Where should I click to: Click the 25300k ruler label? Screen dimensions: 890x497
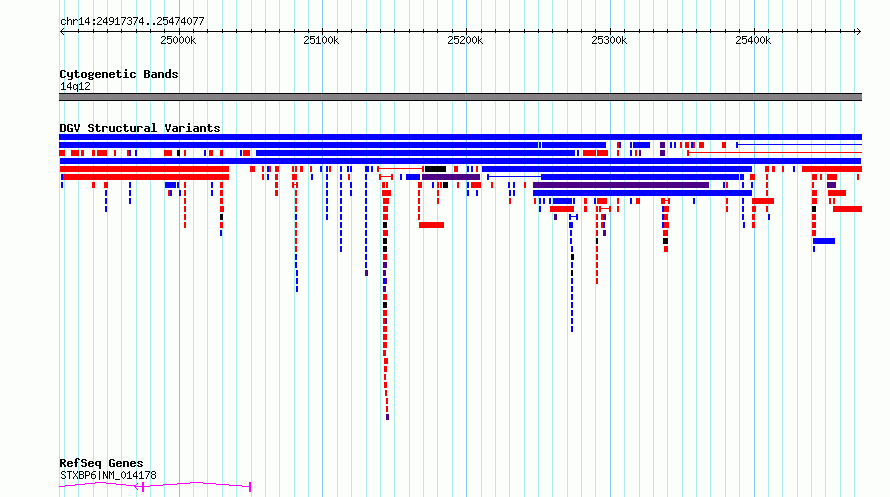coord(609,40)
